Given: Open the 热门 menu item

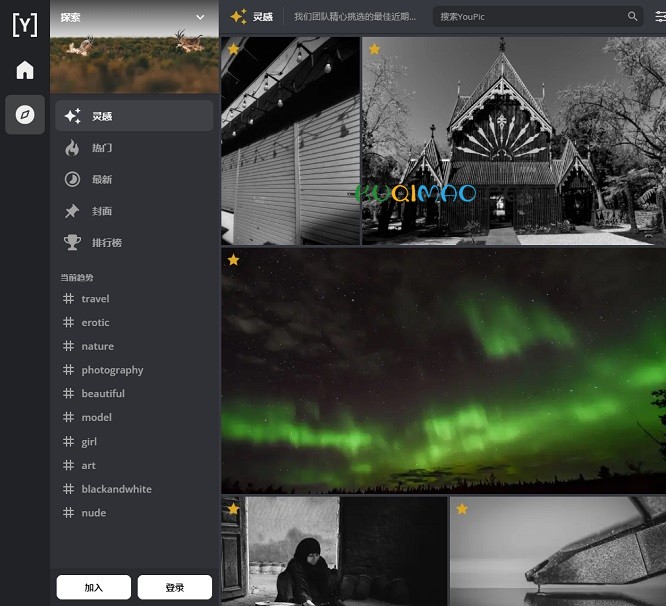Looking at the screenshot, I should coord(134,148).
